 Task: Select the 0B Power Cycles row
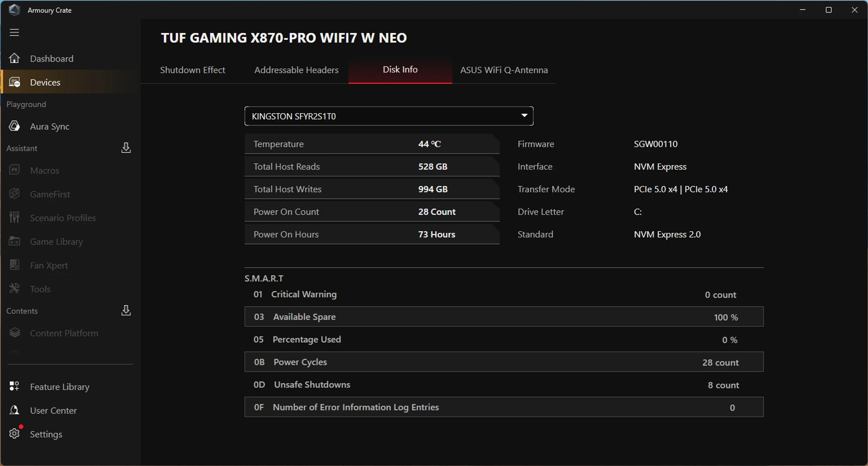pyautogui.click(x=504, y=362)
